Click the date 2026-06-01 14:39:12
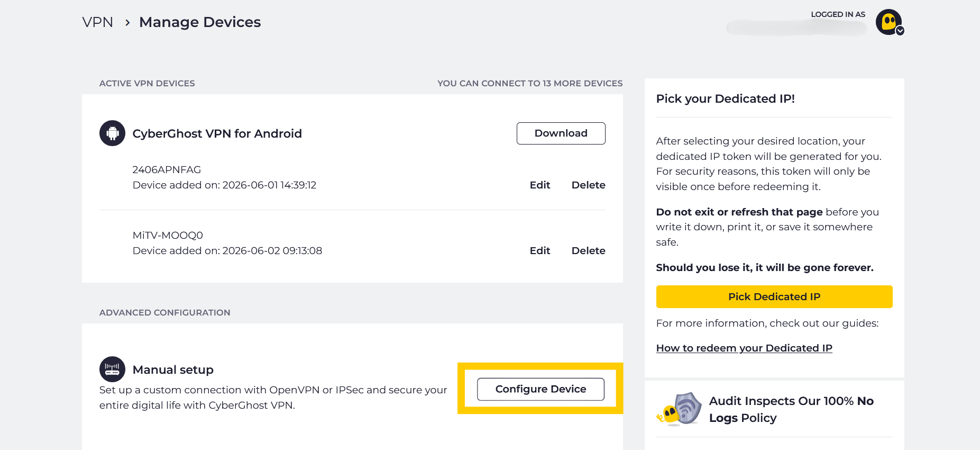 pyautogui.click(x=269, y=185)
